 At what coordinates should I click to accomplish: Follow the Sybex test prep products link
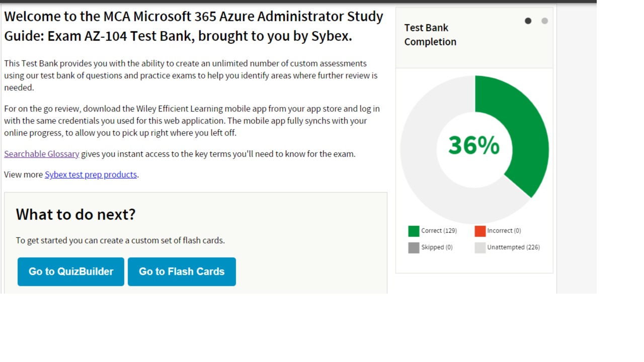coord(91,174)
